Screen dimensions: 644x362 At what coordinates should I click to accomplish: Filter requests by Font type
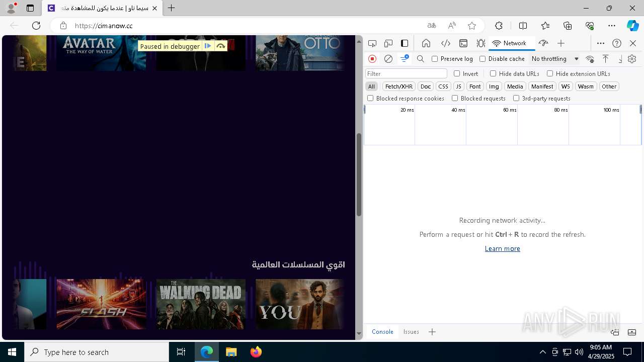(x=475, y=86)
